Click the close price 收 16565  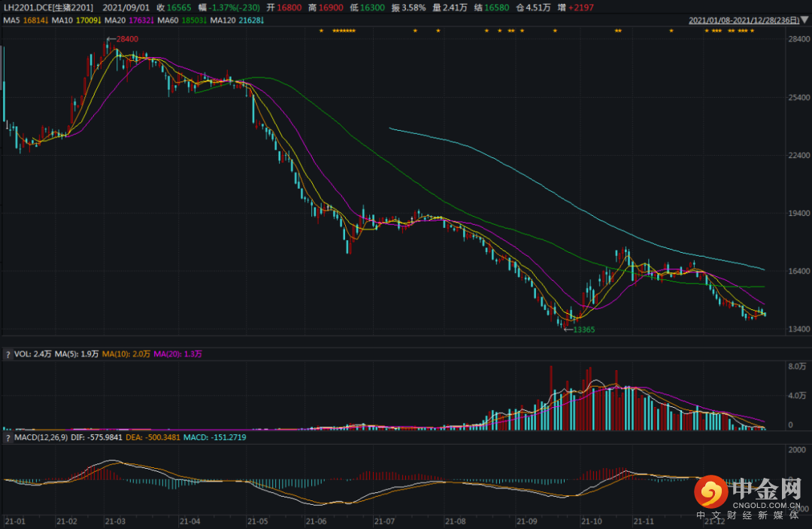pyautogui.click(x=174, y=8)
